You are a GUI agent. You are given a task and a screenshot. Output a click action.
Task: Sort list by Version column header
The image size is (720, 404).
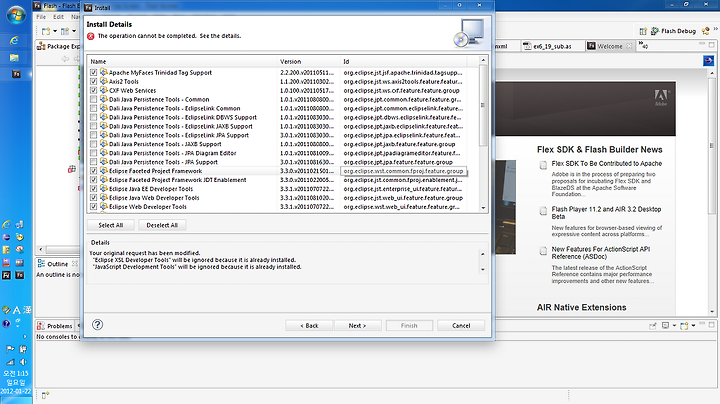point(309,62)
